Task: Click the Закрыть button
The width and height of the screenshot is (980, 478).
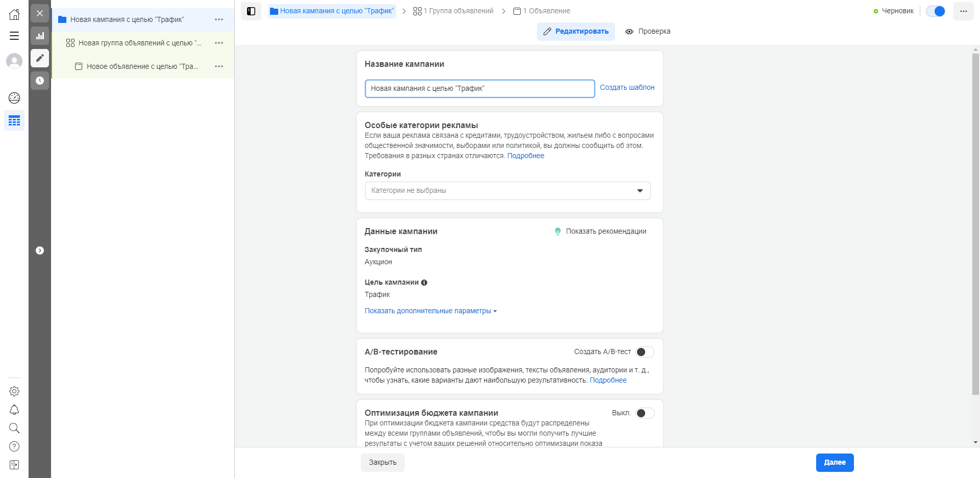Action: [x=383, y=463]
